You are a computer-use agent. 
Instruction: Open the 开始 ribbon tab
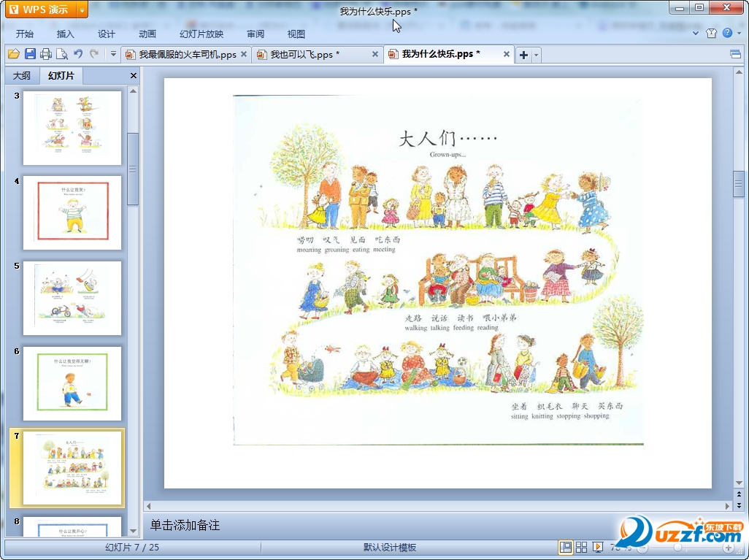click(x=25, y=34)
